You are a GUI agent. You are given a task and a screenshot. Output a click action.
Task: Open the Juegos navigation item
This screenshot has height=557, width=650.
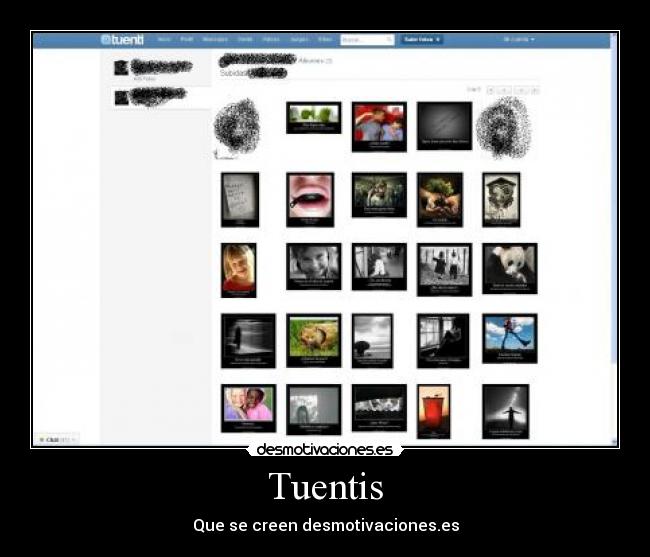(299, 39)
